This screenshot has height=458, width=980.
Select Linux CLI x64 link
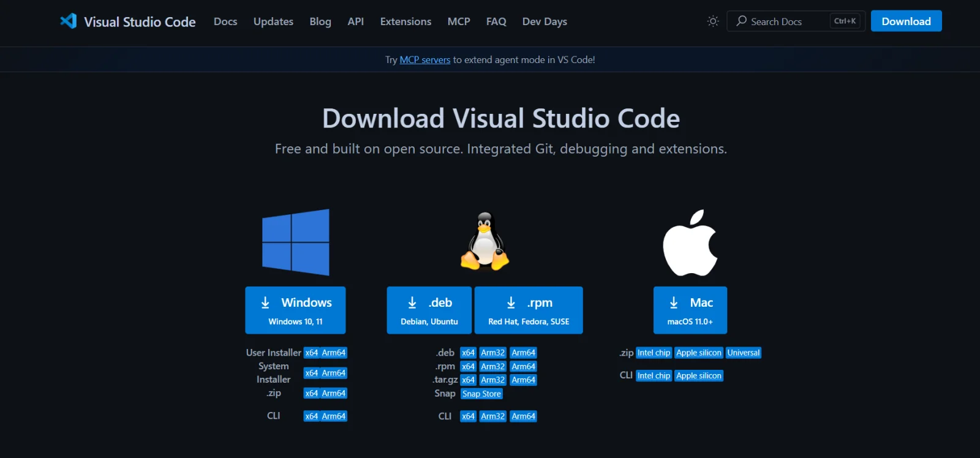coord(469,416)
